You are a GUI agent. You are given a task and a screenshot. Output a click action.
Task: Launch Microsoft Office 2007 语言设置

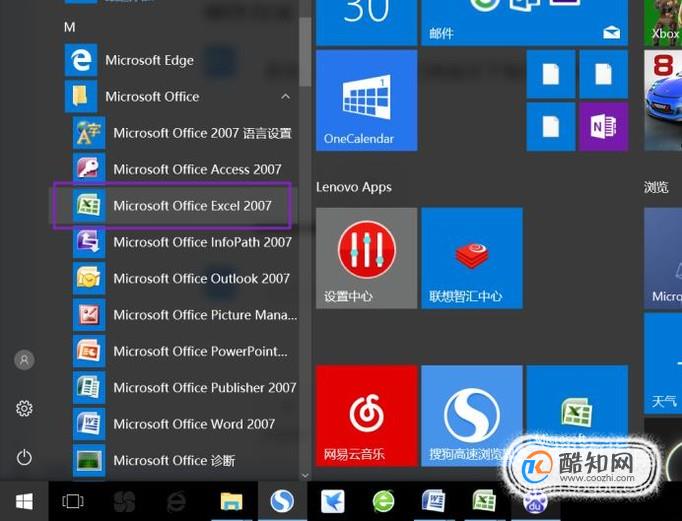185,133
